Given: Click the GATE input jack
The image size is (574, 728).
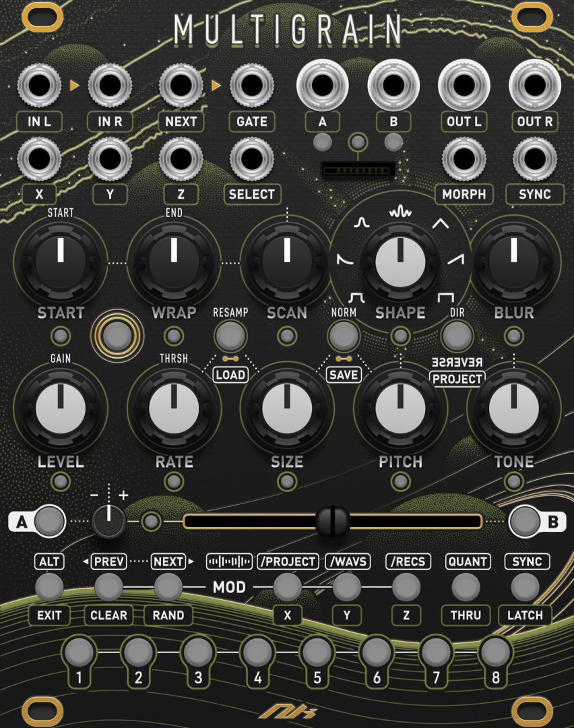Looking at the screenshot, I should 251,86.
